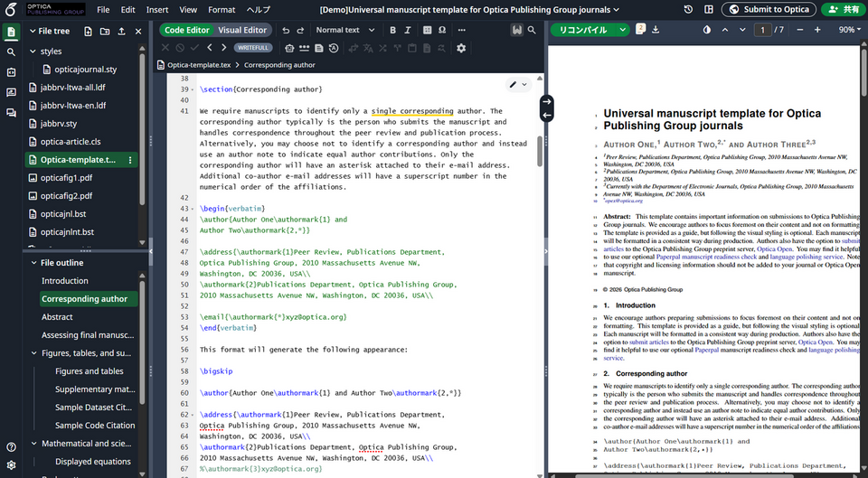Viewport: 868px width, 478px height.
Task: Click the new file icon in File tree
Action: pos(90,31)
